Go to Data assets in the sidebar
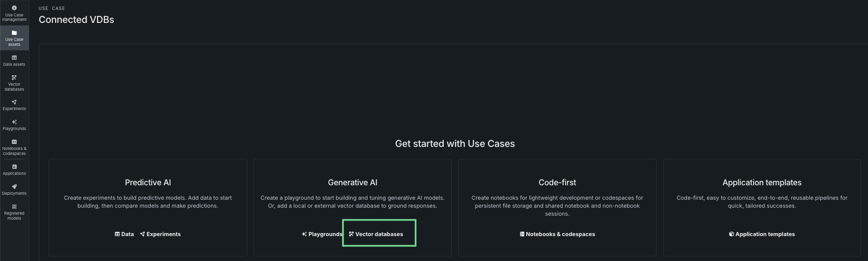Image resolution: width=868 pixels, height=261 pixels. coord(14,60)
